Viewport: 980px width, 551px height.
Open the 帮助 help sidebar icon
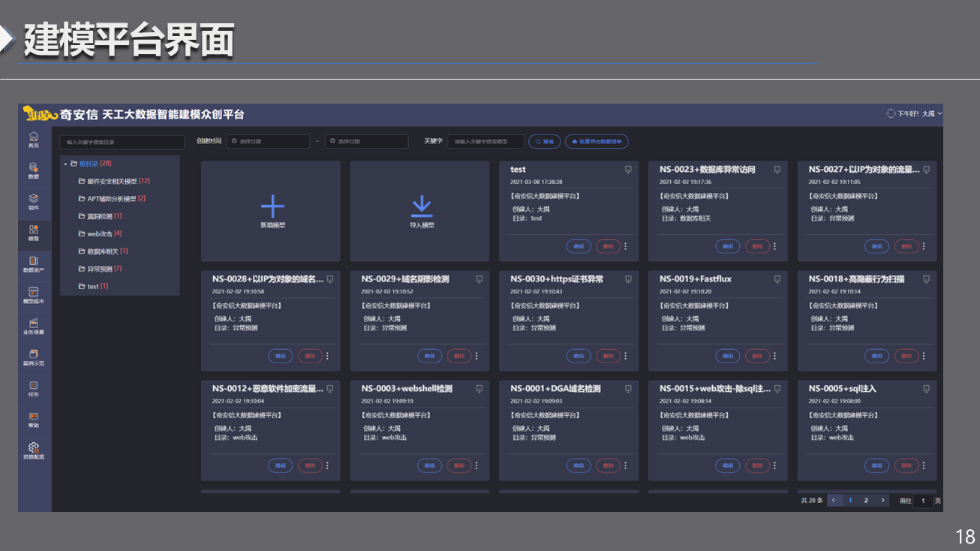(x=33, y=416)
